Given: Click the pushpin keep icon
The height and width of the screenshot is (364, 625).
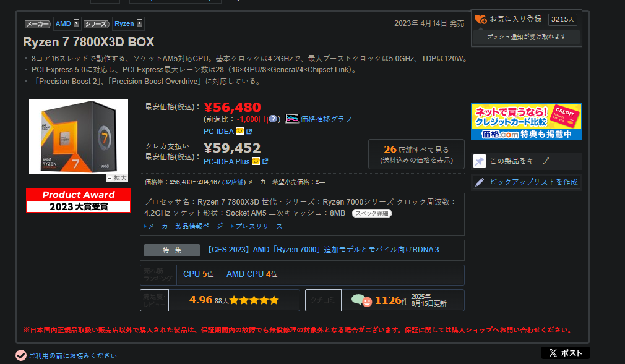Looking at the screenshot, I should click(480, 161).
